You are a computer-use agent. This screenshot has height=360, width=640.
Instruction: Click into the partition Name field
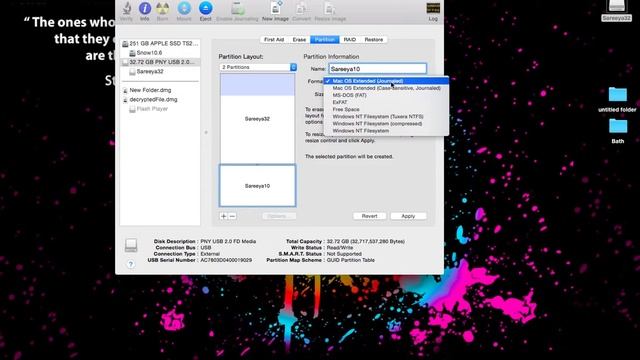378,69
